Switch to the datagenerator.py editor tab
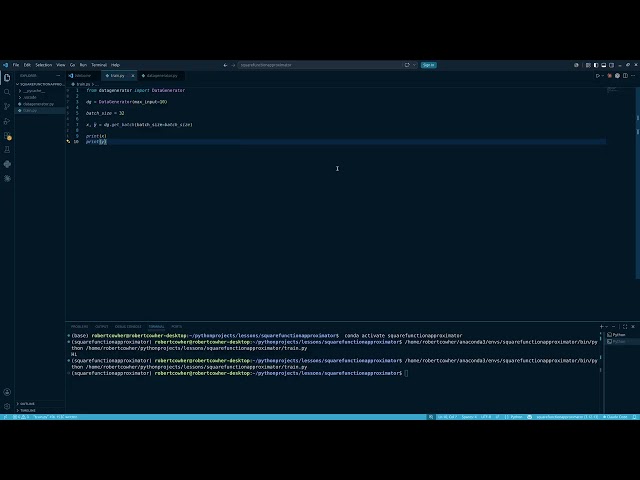 (162, 76)
